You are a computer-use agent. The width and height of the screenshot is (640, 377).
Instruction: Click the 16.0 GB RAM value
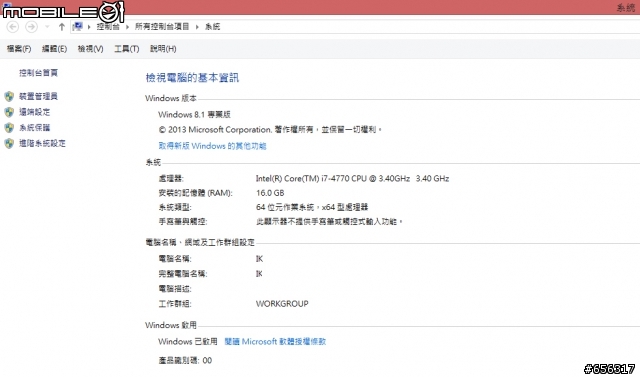coord(270,193)
